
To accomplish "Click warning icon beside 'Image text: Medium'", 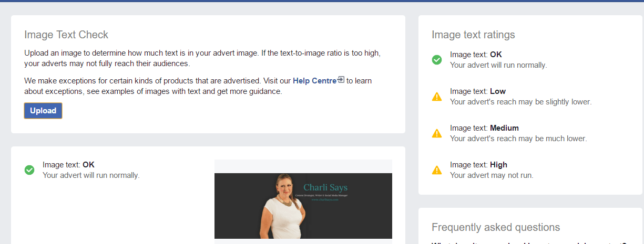I will click(437, 133).
